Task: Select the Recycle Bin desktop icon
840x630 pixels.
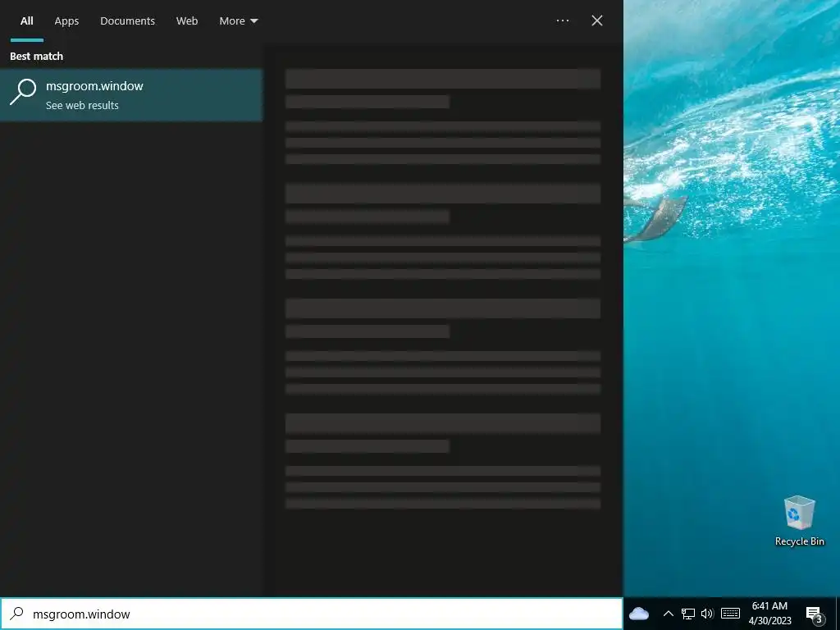Action: [799, 521]
